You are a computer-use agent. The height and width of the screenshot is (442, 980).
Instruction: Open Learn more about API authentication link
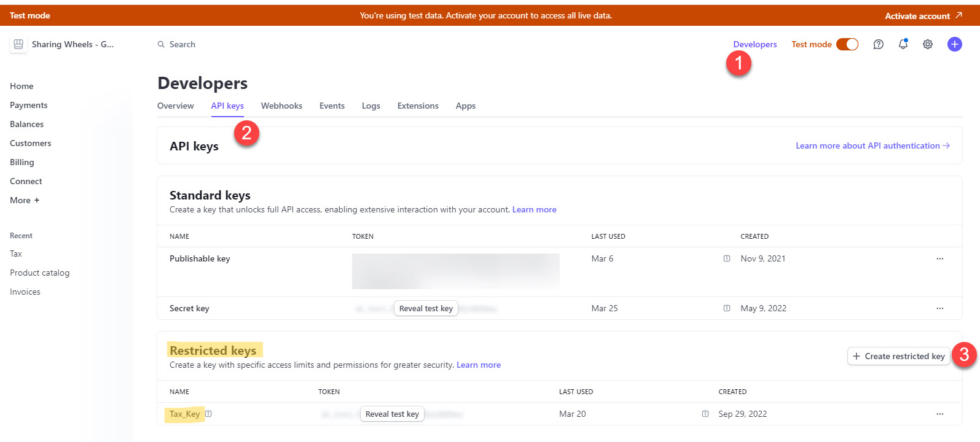(x=872, y=145)
